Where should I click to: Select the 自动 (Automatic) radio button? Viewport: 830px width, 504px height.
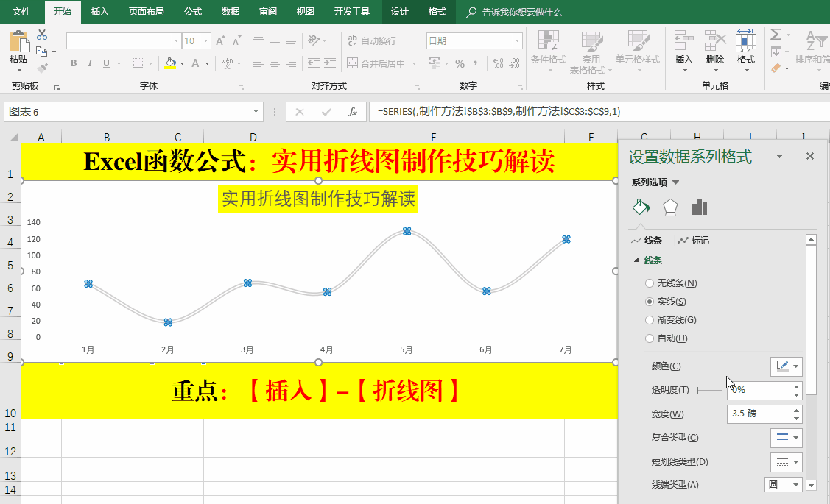(x=649, y=338)
